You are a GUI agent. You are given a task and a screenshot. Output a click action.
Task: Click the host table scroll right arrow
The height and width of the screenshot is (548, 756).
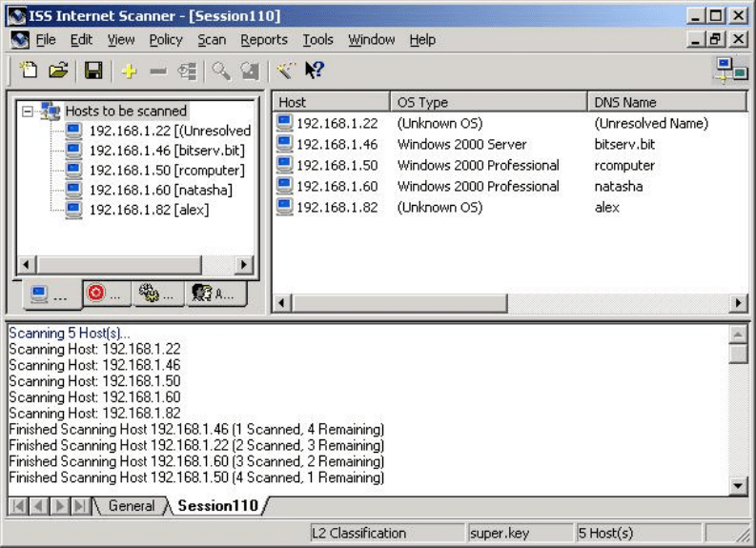(x=738, y=303)
